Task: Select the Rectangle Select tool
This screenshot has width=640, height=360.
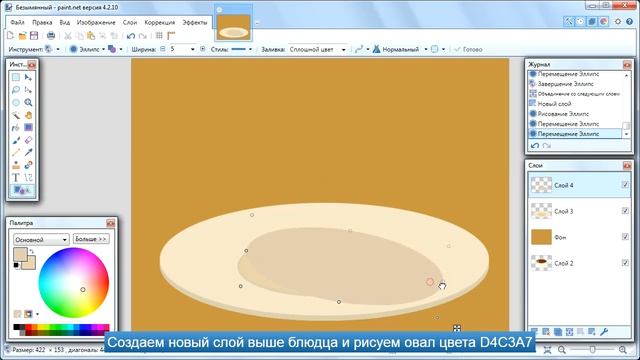Action: click(16, 77)
